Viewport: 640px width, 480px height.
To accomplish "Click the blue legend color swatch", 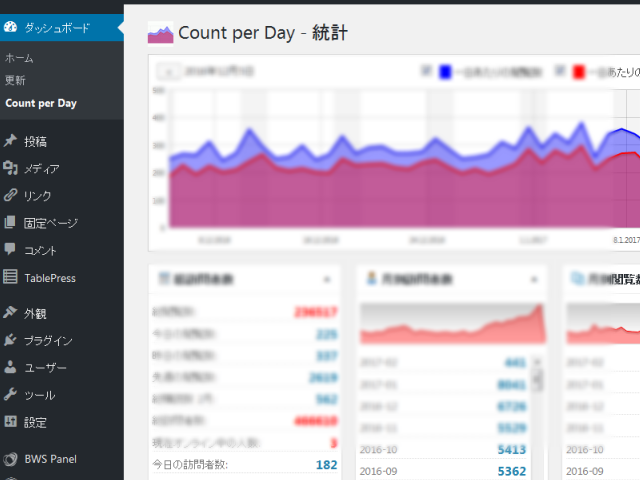I will (445, 72).
